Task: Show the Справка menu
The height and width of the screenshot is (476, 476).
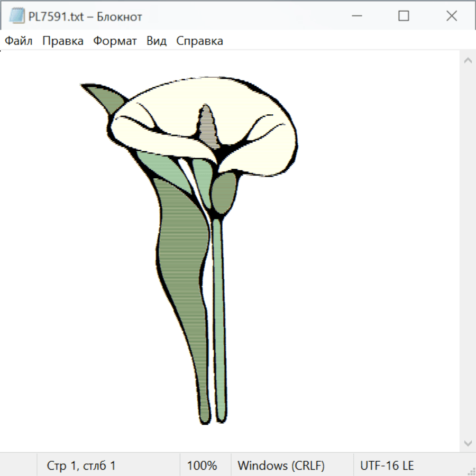Action: point(199,41)
